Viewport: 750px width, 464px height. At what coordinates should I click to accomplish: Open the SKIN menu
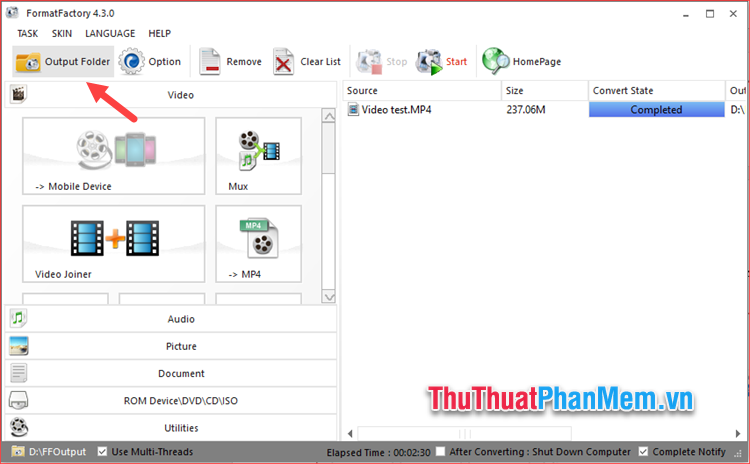click(62, 33)
